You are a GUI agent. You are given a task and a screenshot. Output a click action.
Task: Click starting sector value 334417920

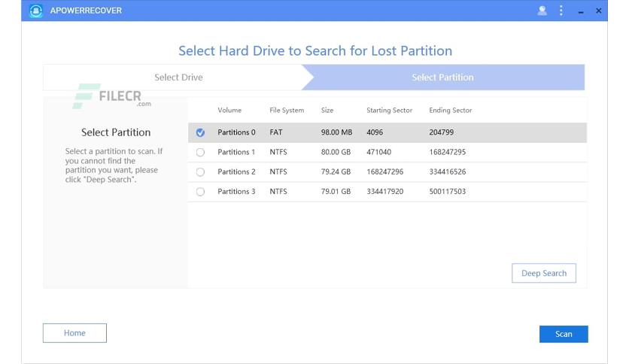(385, 191)
